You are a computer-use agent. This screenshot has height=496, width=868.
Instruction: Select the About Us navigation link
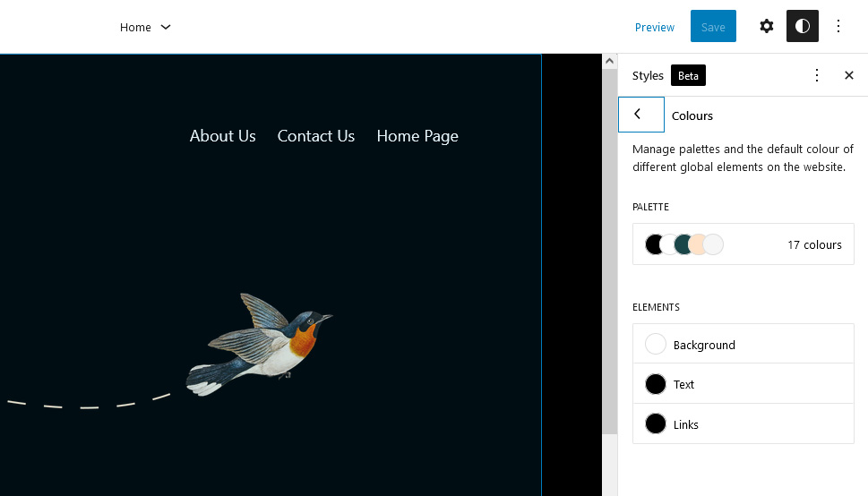click(222, 136)
